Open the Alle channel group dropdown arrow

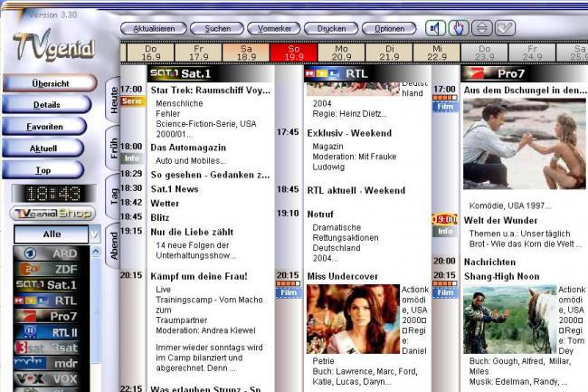point(95,234)
